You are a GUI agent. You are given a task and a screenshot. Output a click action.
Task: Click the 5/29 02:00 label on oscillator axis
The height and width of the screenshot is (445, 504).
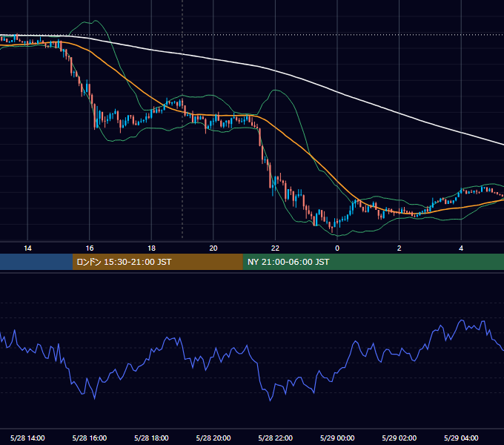click(399, 438)
